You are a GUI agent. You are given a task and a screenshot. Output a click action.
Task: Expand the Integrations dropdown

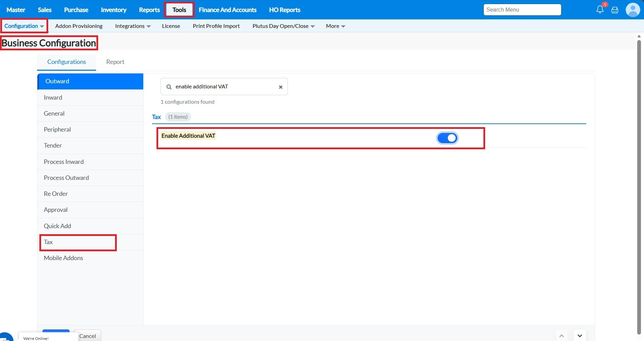[x=133, y=26]
